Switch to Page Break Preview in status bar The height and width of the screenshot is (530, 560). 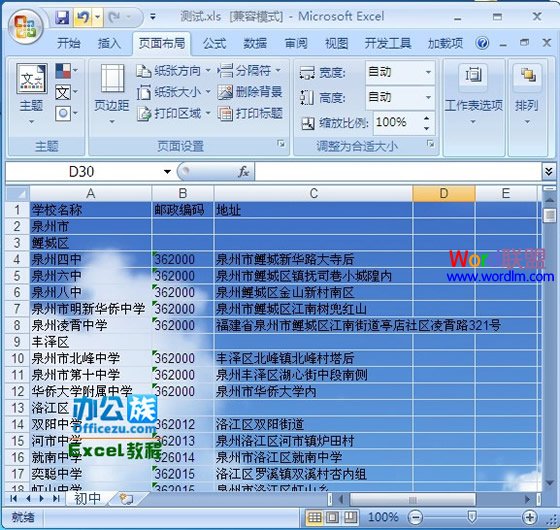(x=350, y=517)
